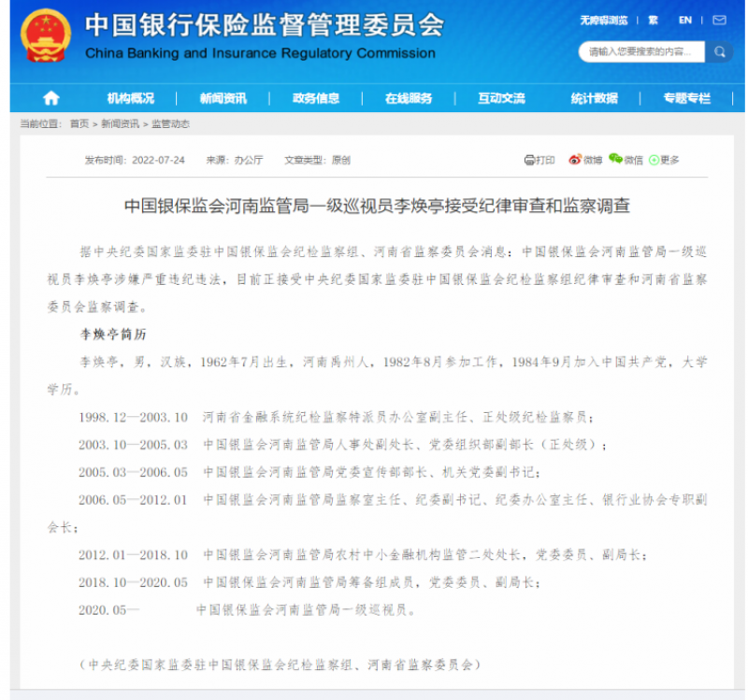Open the 统计数据 menu

click(595, 98)
